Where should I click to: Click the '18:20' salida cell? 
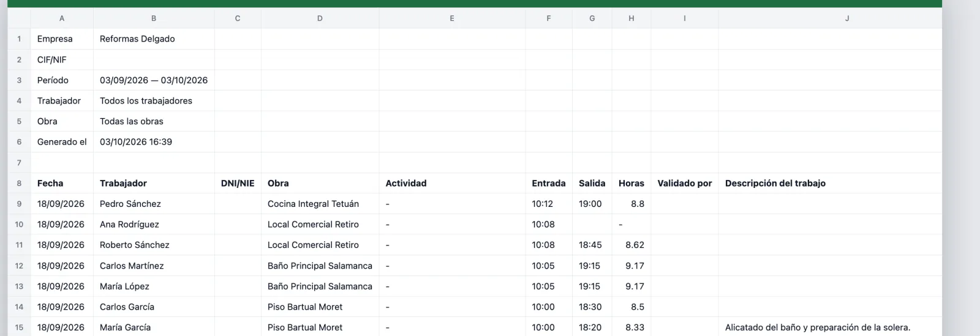pos(592,327)
